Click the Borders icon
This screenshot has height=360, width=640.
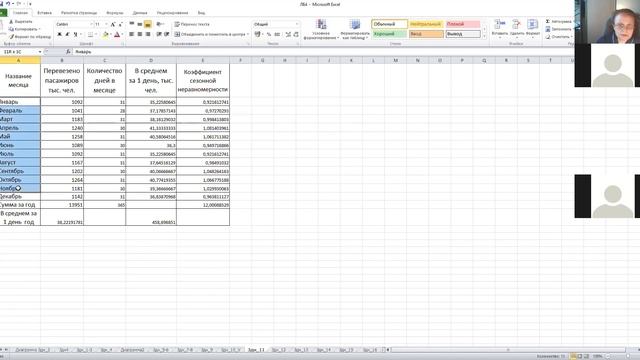pos(90,35)
